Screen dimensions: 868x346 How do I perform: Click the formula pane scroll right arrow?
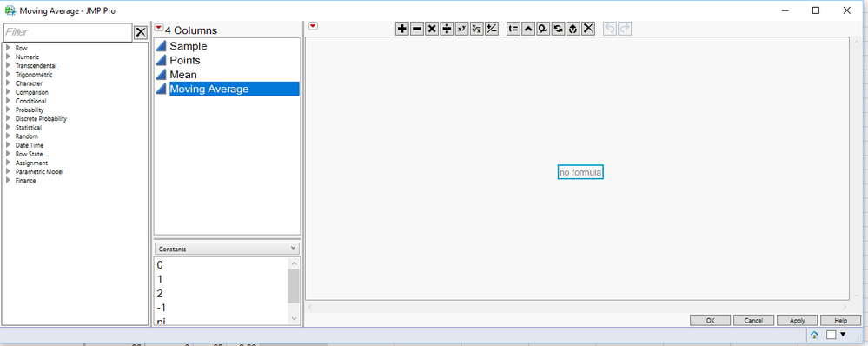click(845, 307)
